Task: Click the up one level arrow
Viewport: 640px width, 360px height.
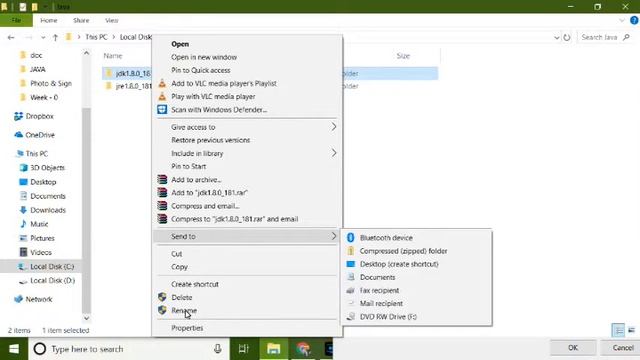Action: pos(55,37)
